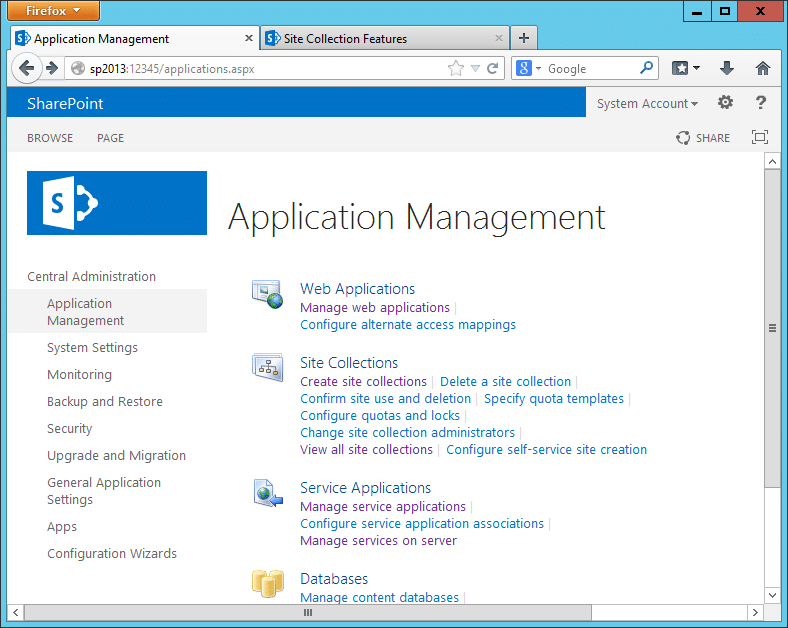Open Delete a site collection

(x=506, y=381)
